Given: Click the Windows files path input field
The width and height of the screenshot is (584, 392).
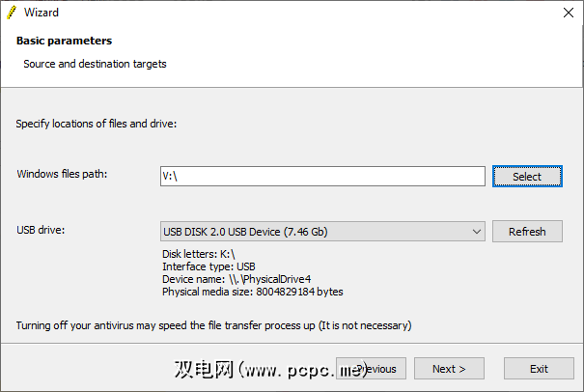Looking at the screenshot, I should pos(322,176).
